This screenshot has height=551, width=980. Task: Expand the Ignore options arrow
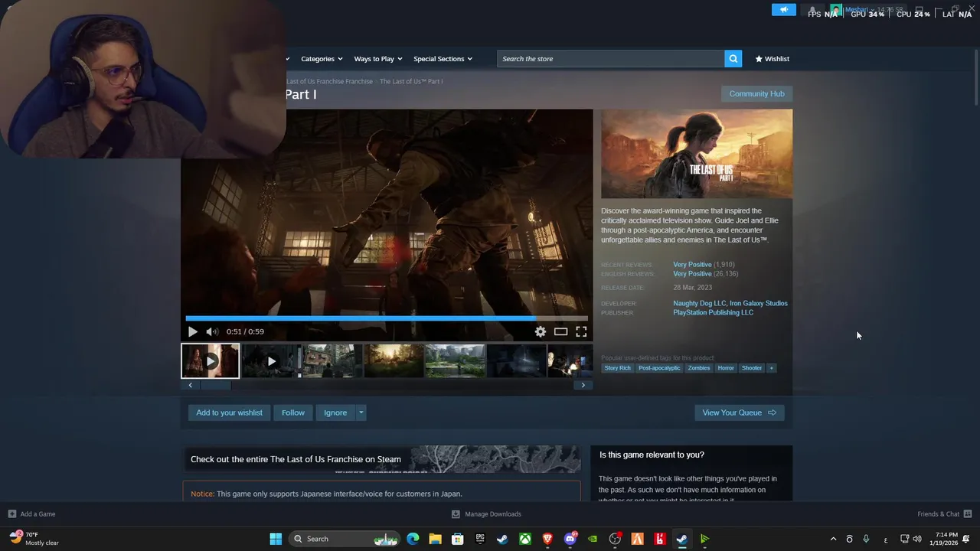point(361,412)
